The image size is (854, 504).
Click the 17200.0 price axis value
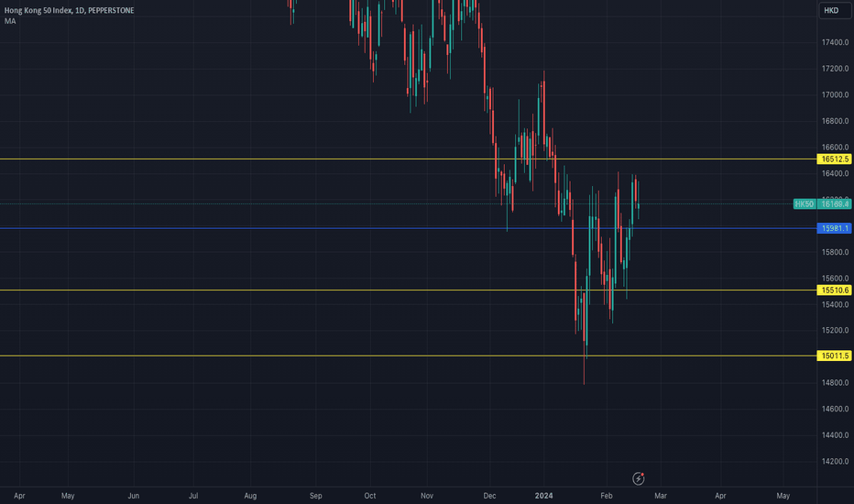(x=835, y=69)
